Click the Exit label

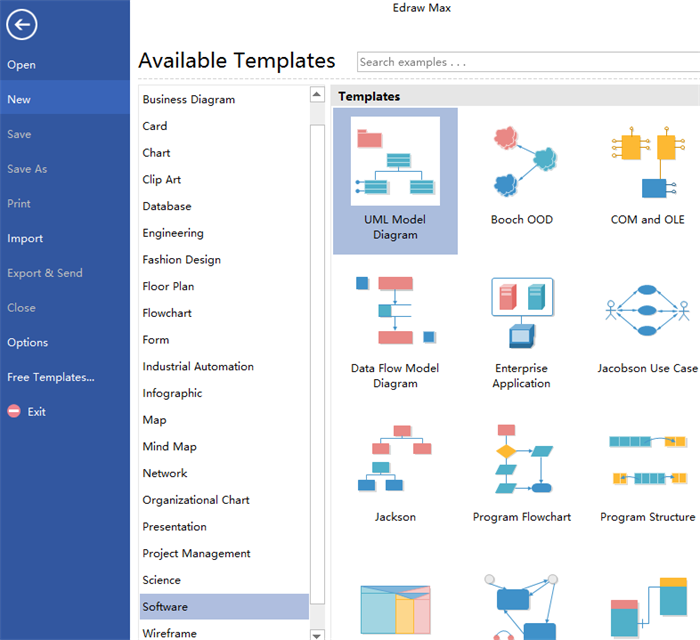point(37,411)
